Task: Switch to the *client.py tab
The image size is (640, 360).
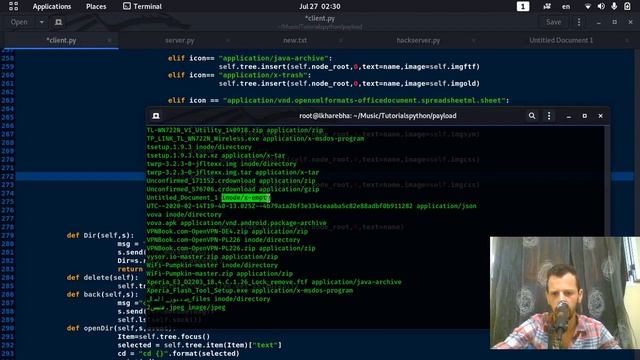Action: (61, 40)
